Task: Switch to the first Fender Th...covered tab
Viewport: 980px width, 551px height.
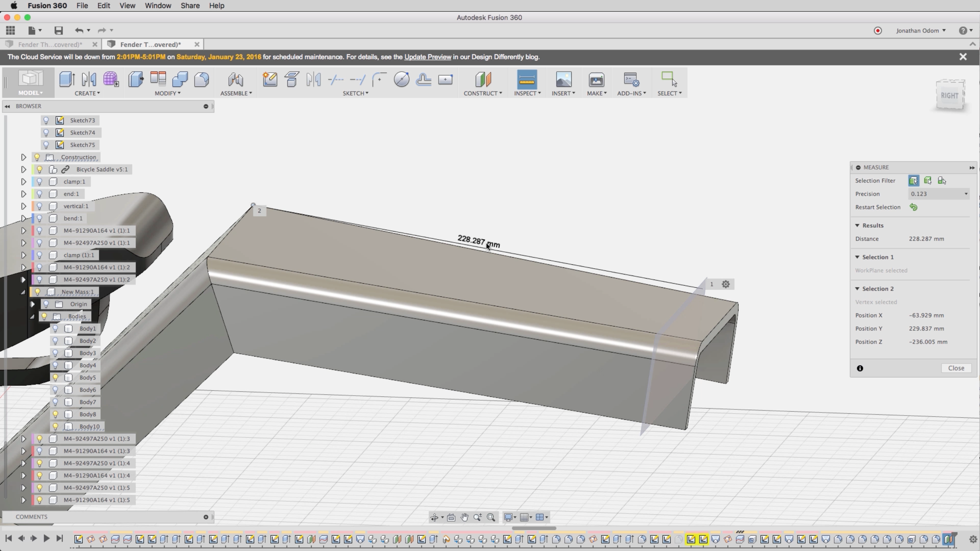Action: coord(50,44)
